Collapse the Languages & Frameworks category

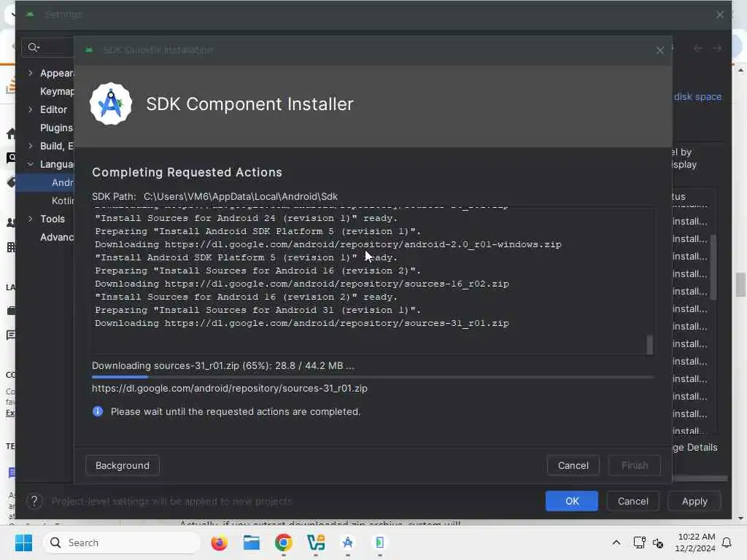(x=31, y=164)
